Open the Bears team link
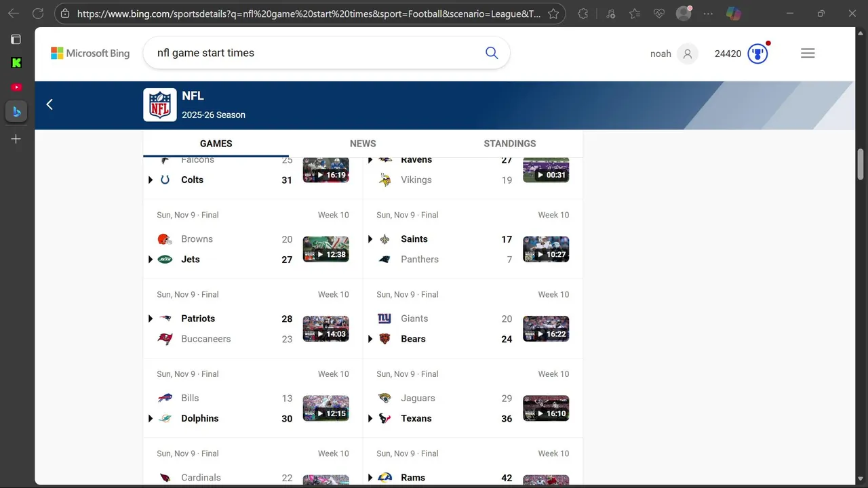Screen dimensions: 868x488 (x=413, y=339)
